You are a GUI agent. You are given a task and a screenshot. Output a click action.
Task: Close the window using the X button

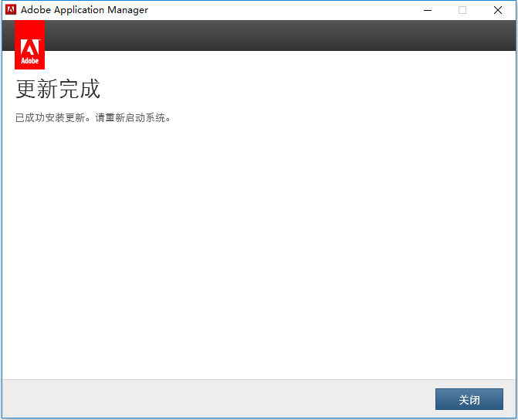click(x=498, y=10)
